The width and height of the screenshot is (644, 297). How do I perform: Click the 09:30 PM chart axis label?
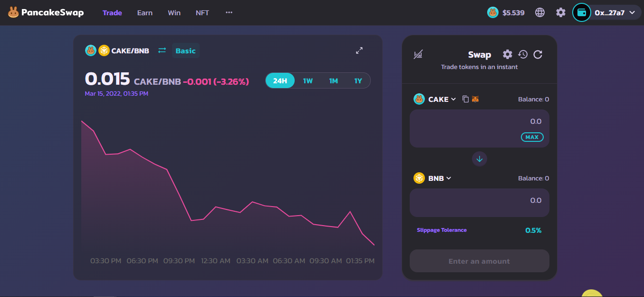tap(179, 261)
